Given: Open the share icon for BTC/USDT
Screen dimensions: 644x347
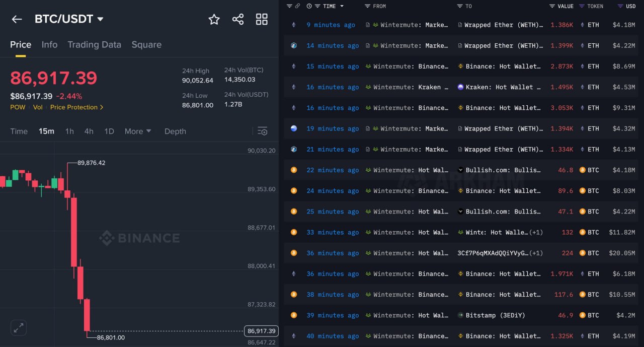Looking at the screenshot, I should click(x=238, y=19).
